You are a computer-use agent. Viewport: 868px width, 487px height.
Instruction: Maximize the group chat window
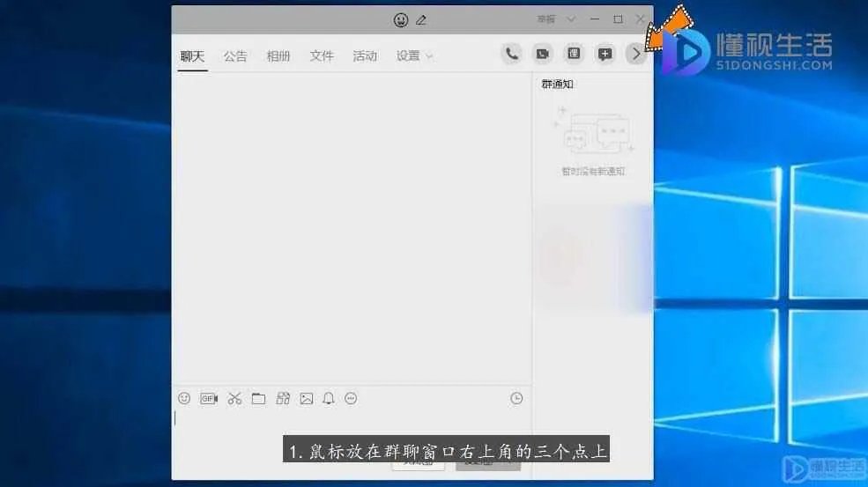(x=618, y=19)
